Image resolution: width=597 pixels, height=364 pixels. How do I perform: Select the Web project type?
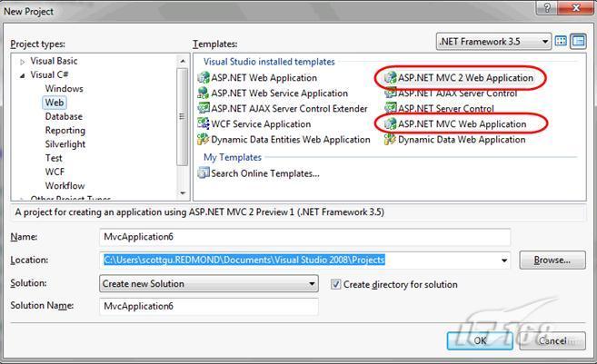coord(55,103)
